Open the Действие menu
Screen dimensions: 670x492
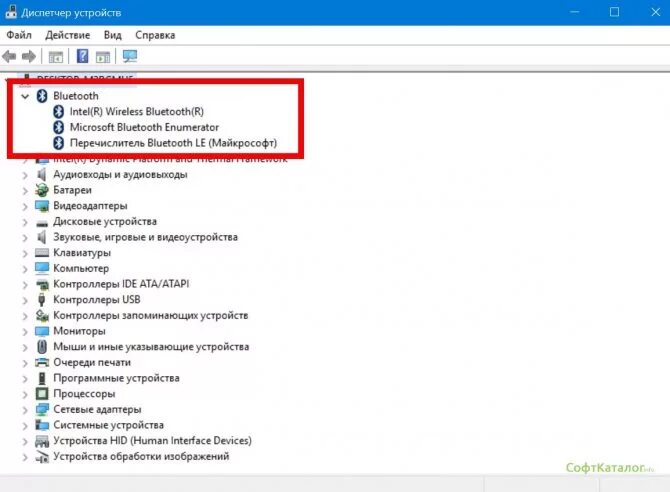68,35
